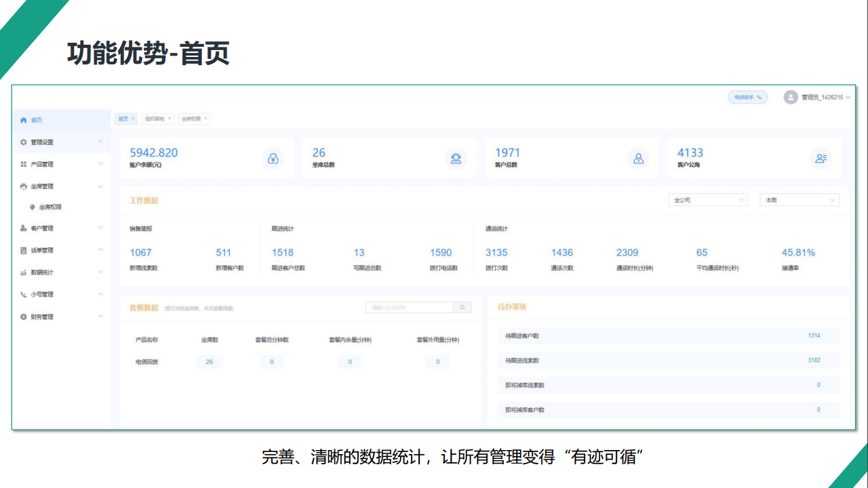The height and width of the screenshot is (488, 868).
Task: Click the 电话助手 button
Action: click(x=747, y=98)
